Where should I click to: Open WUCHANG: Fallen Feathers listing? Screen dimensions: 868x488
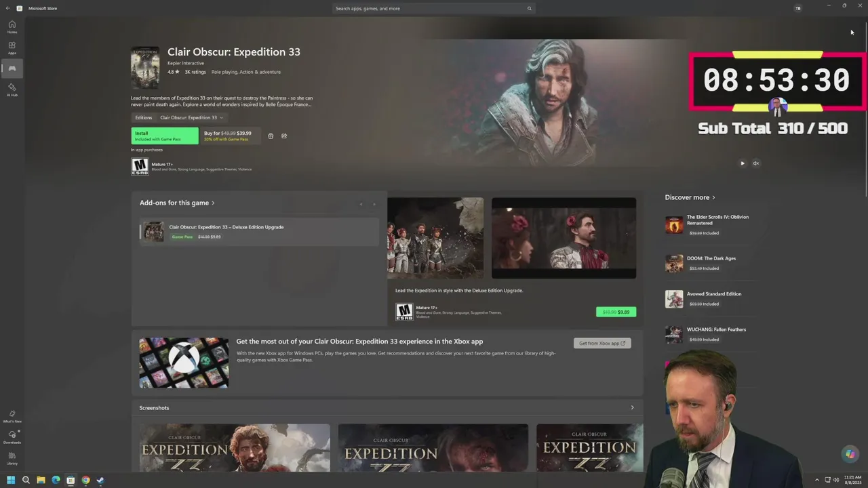coord(711,334)
